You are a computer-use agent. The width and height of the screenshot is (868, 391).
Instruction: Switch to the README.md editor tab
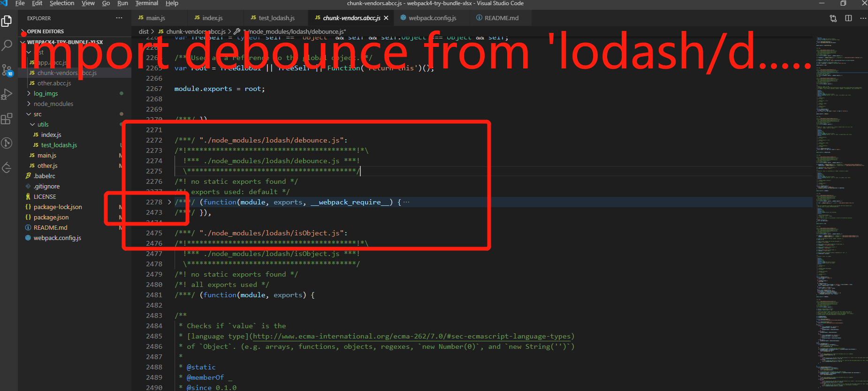502,18
